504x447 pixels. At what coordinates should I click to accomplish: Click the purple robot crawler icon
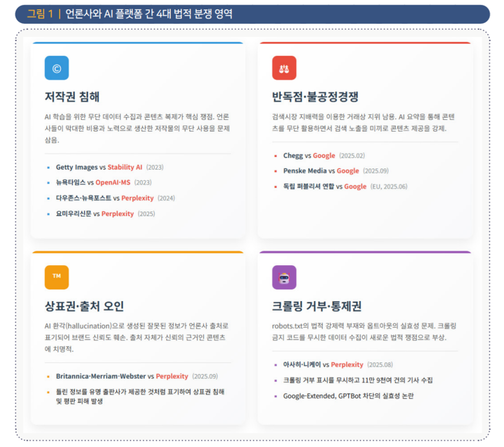tap(284, 277)
